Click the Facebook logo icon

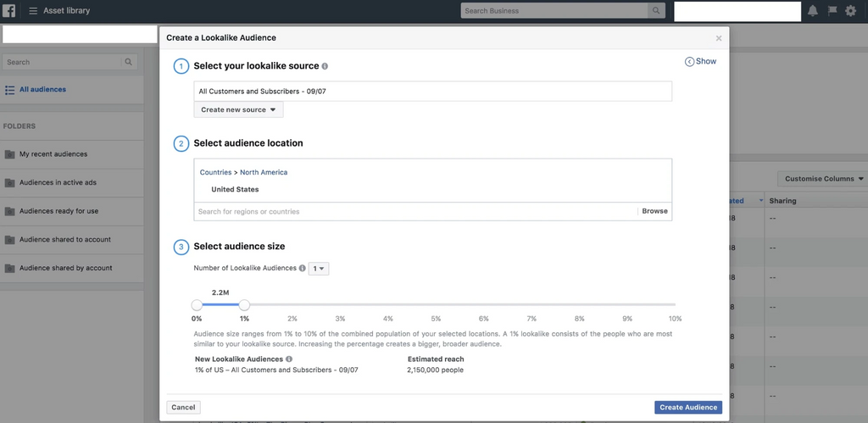[9, 11]
